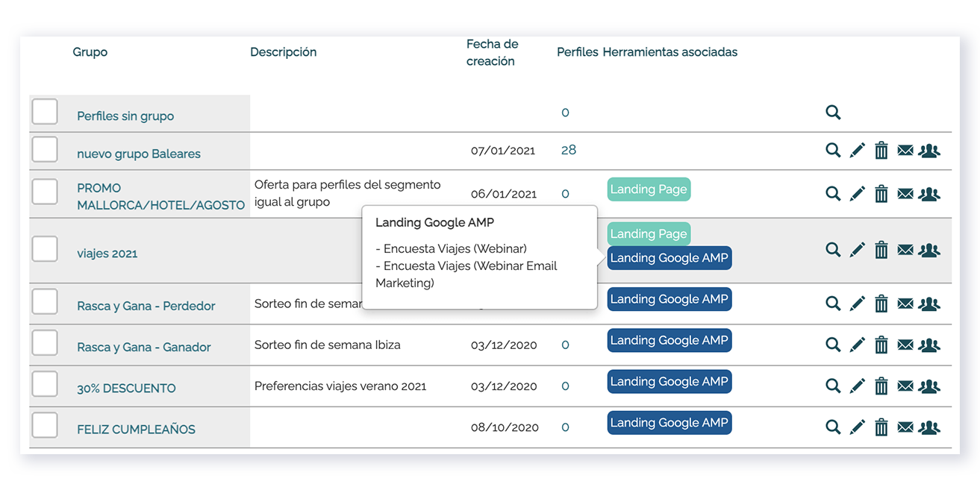Screen dimensions: 980x490
Task: Delete nuevo grupo Baleares using trash icon
Action: click(881, 150)
